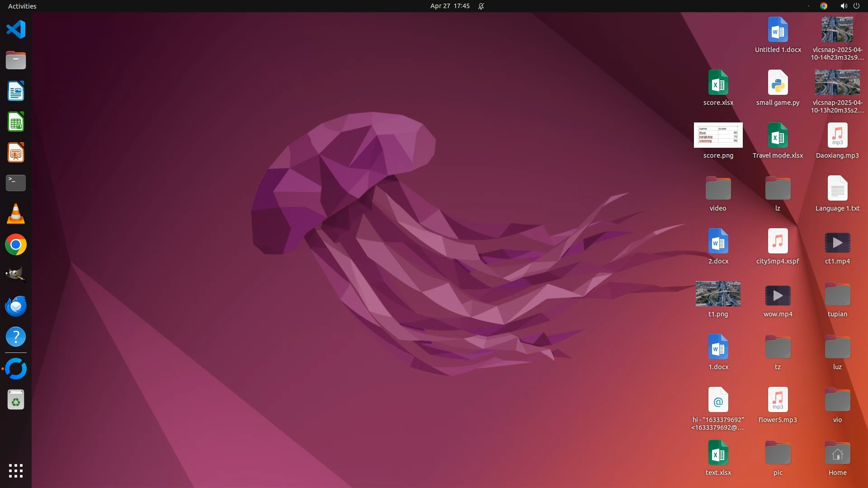Image resolution: width=868 pixels, height=488 pixels.
Task: Open GIMP from the dock
Action: click(16, 275)
